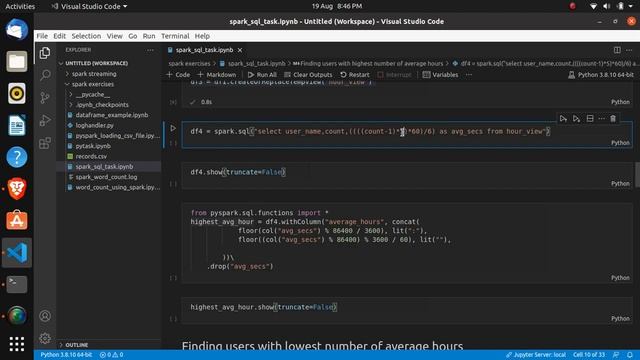Open more cell actions ellipsis
The image size is (640, 360).
(x=601, y=119)
